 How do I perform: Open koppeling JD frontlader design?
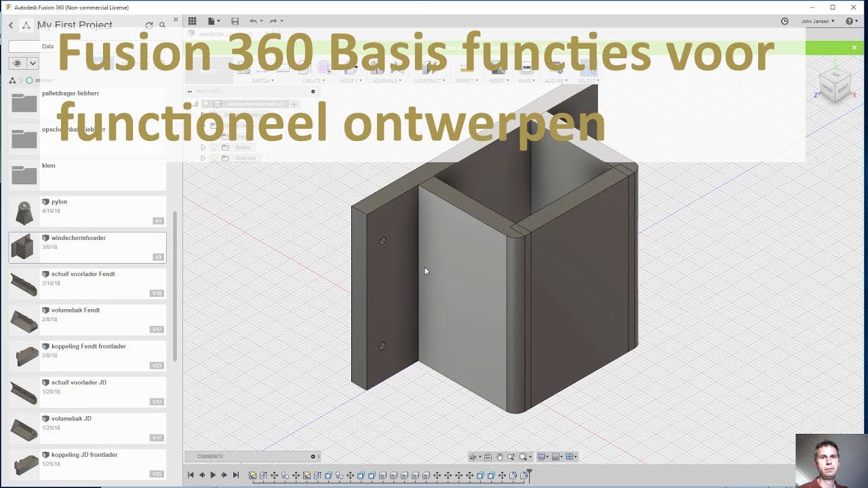coord(87,464)
